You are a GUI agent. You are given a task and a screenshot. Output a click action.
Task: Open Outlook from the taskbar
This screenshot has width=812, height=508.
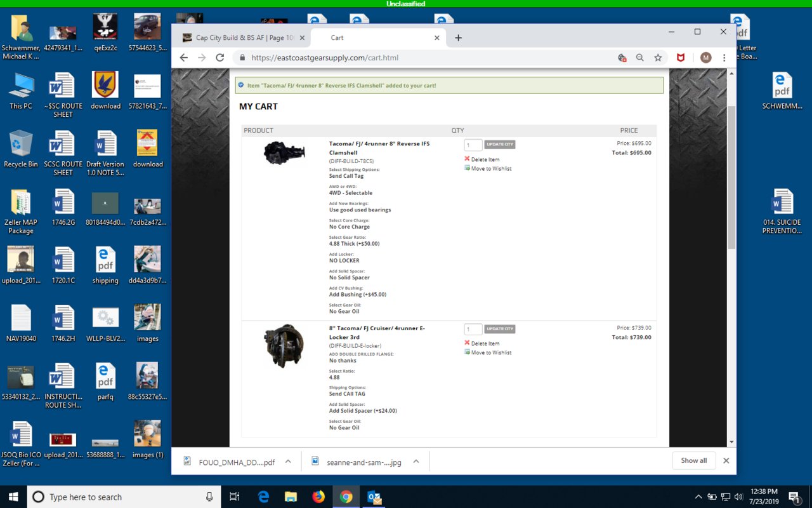[x=374, y=497]
